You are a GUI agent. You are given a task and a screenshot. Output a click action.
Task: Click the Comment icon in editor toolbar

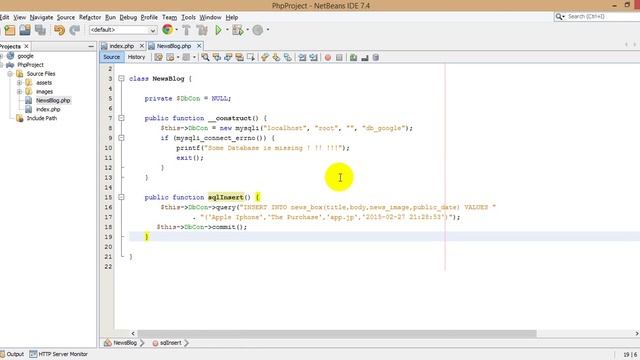coord(353,58)
